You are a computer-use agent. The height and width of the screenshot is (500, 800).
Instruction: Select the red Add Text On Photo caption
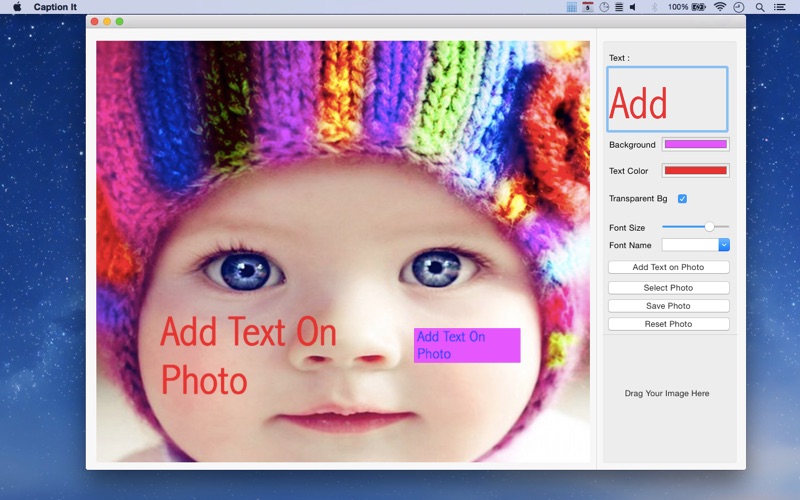pyautogui.click(x=248, y=355)
